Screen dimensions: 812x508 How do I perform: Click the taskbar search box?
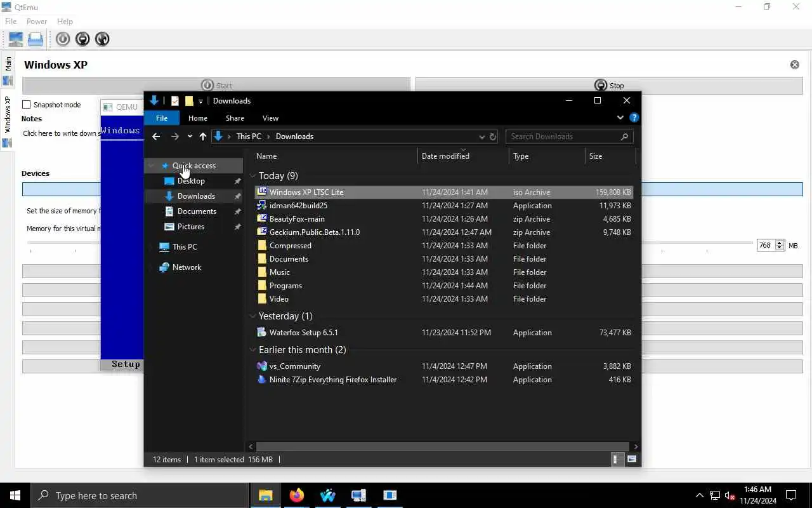tap(140, 495)
